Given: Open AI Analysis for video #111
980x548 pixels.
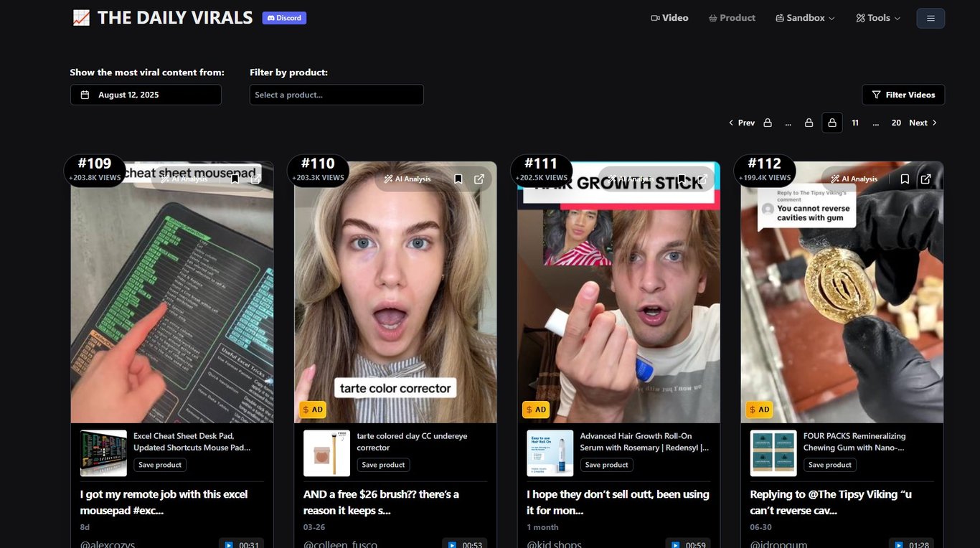Looking at the screenshot, I should coord(631,179).
